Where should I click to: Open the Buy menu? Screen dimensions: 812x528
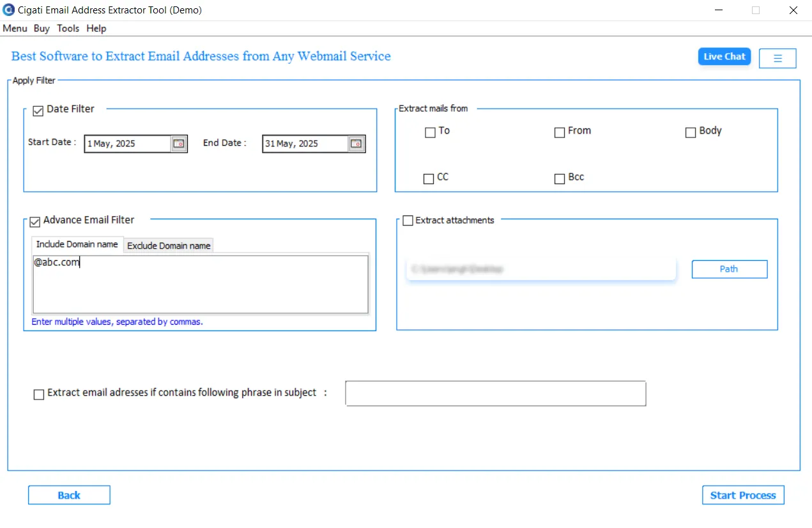click(42, 28)
